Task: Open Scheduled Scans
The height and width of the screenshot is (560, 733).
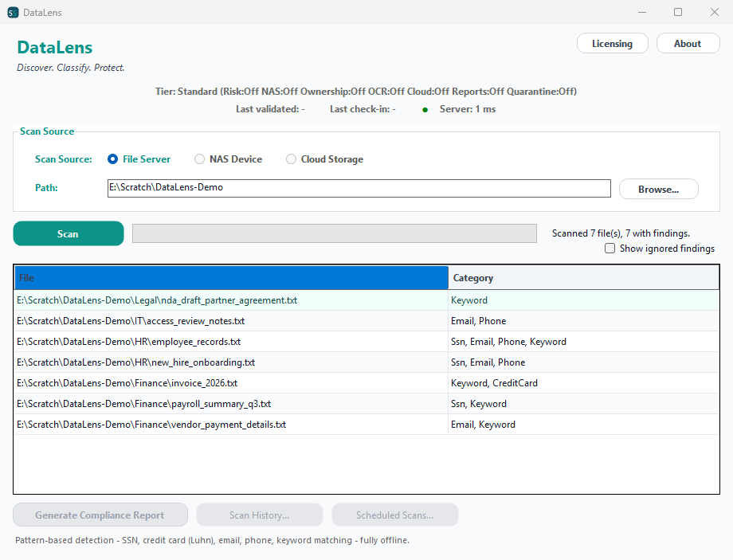Action: coord(395,515)
